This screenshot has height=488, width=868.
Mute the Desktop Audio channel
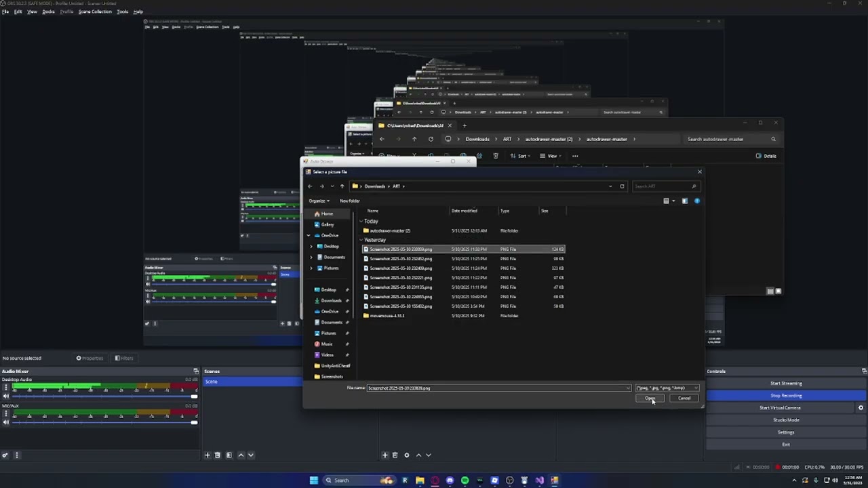point(6,396)
